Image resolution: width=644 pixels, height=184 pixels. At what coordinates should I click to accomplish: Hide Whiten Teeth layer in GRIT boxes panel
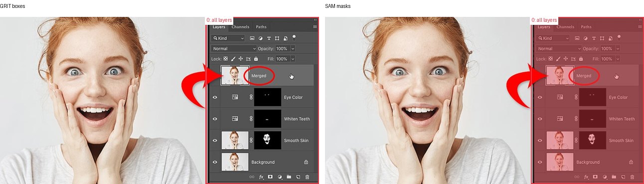215,119
